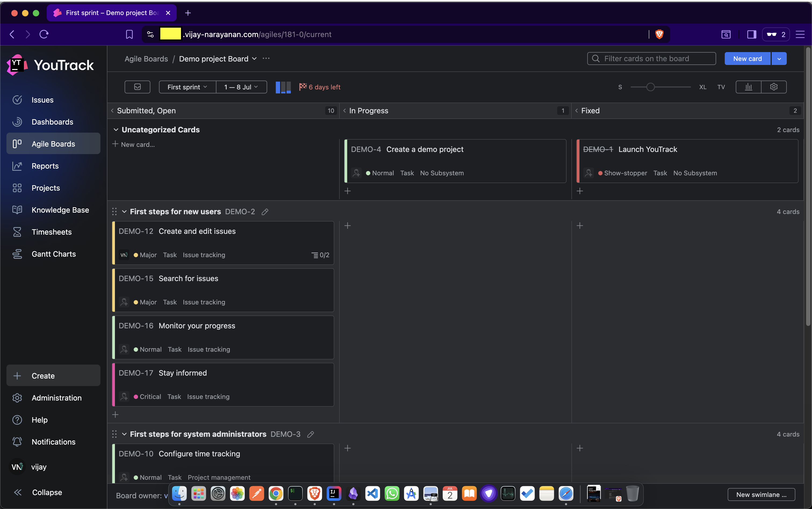Click the Create button in sidebar

tap(53, 376)
